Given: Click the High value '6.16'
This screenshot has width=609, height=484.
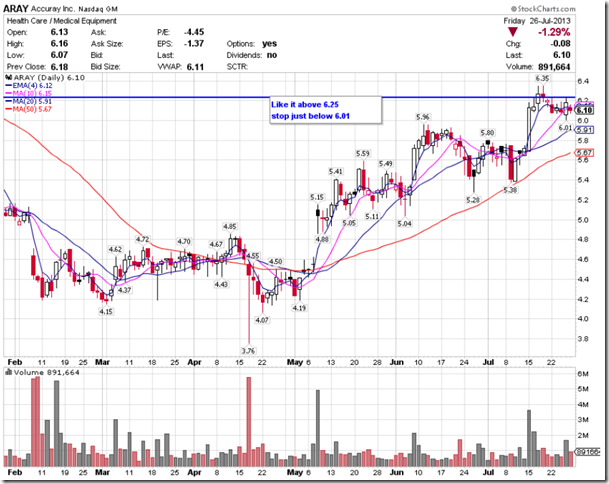Looking at the screenshot, I should [59, 44].
